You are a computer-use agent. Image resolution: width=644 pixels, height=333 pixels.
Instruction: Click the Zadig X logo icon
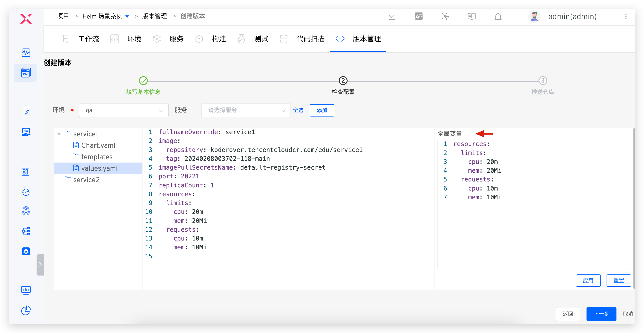(26, 18)
